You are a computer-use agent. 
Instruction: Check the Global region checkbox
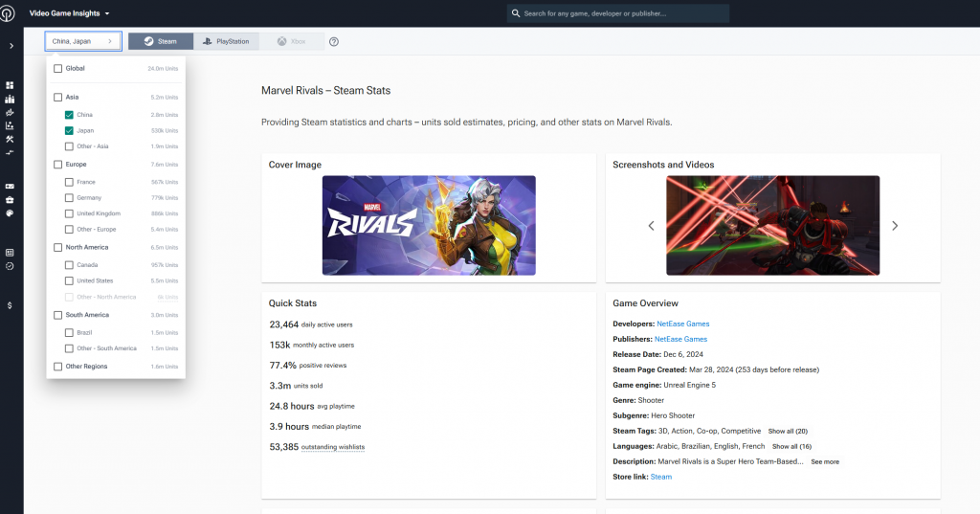click(58, 69)
